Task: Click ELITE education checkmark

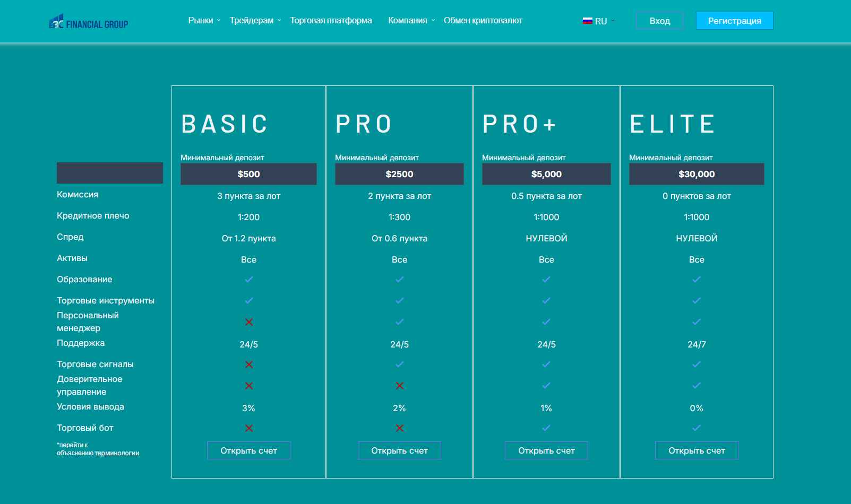Action: [697, 280]
